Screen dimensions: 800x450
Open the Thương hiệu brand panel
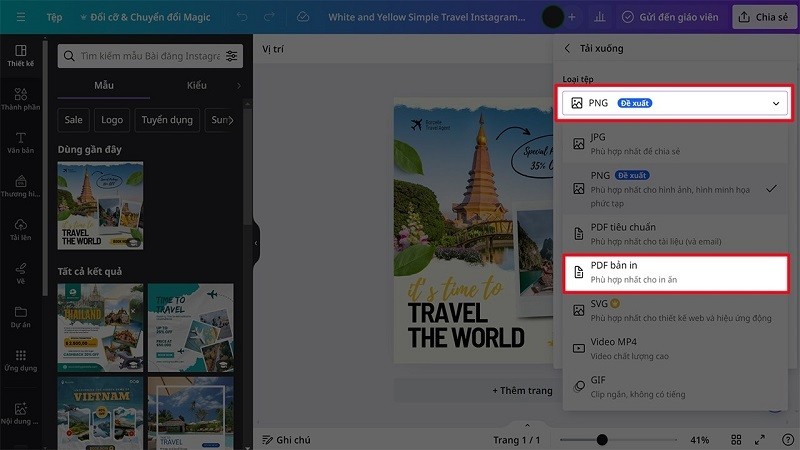pos(21,186)
